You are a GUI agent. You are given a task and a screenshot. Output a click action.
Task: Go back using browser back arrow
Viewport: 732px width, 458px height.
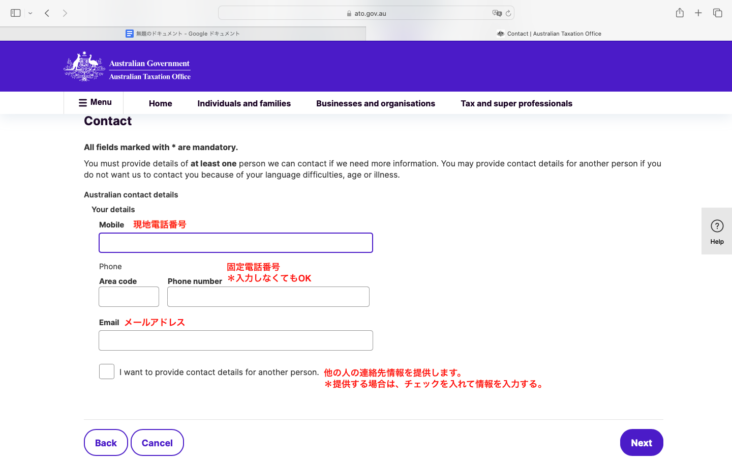click(47, 13)
